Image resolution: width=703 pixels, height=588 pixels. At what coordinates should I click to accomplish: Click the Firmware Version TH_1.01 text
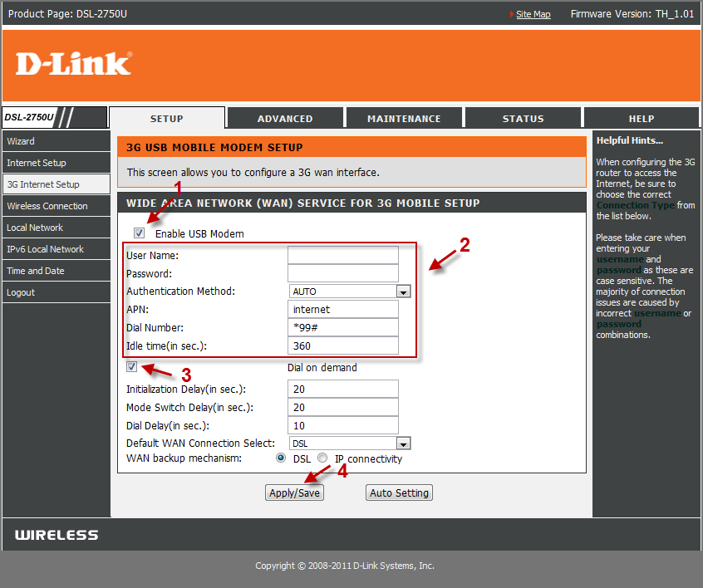point(632,14)
